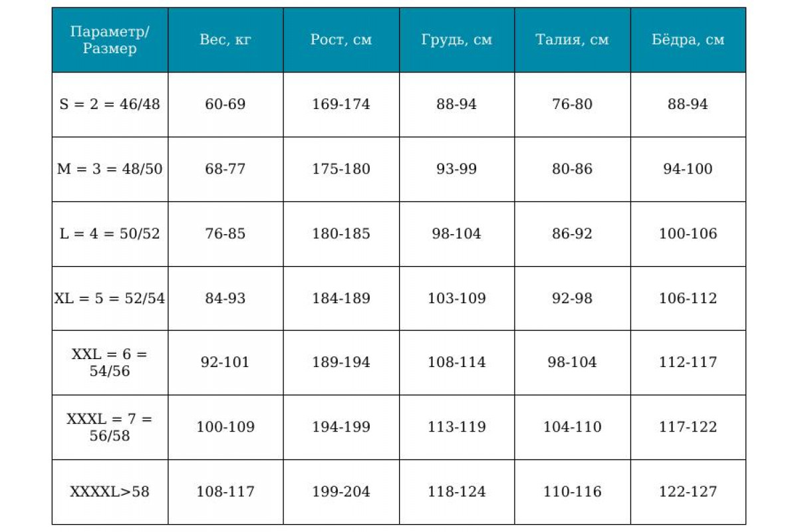The height and width of the screenshot is (532, 798).
Task: Click the height value "175-180"
Action: pyautogui.click(x=341, y=169)
